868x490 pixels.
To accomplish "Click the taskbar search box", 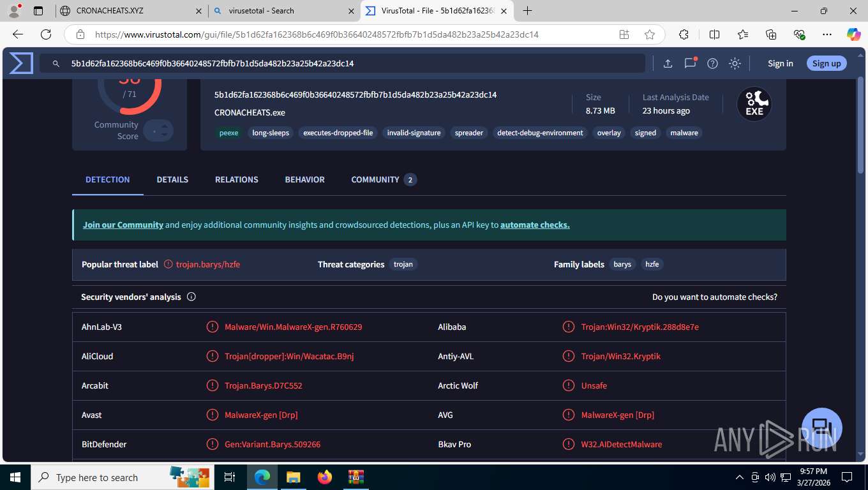I will (x=121, y=477).
